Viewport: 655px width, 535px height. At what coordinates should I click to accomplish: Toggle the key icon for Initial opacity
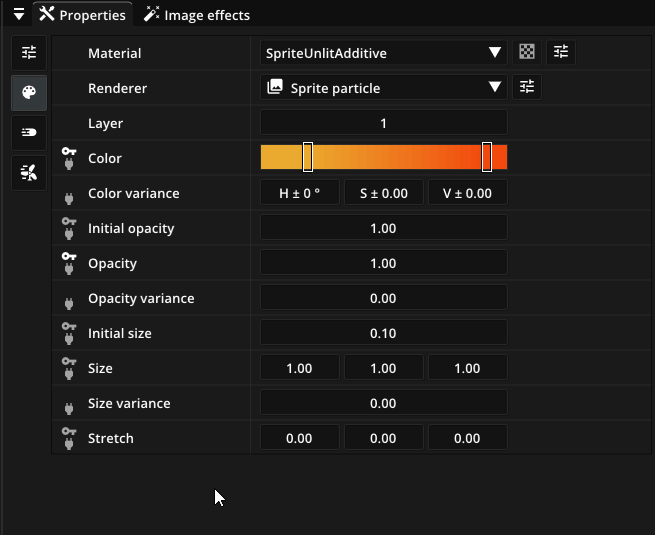(x=69, y=221)
